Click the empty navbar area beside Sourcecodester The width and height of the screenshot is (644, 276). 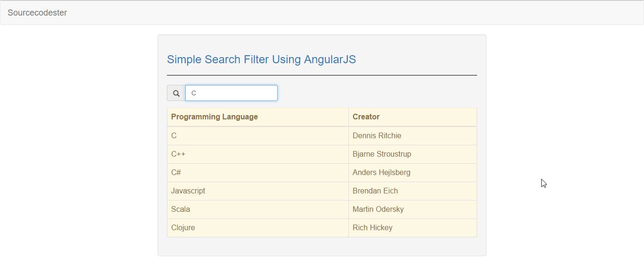[x=354, y=13]
